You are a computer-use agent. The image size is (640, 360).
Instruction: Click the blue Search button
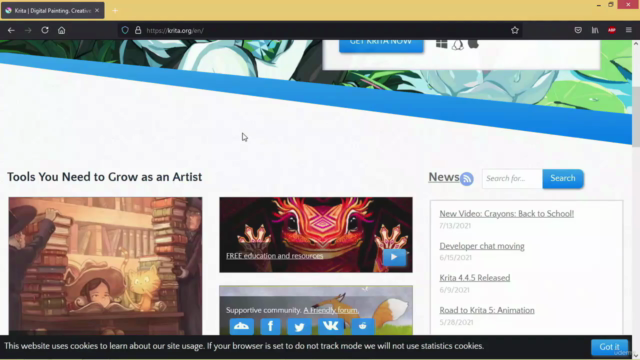click(x=563, y=178)
